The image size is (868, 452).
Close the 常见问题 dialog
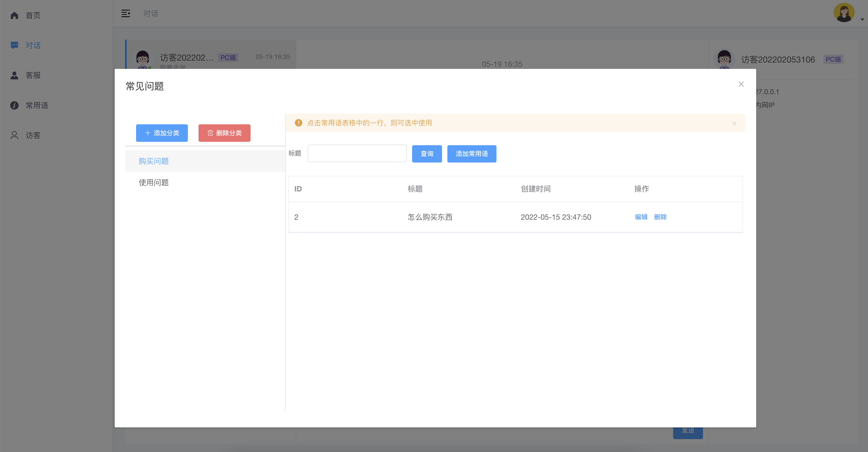pos(741,84)
